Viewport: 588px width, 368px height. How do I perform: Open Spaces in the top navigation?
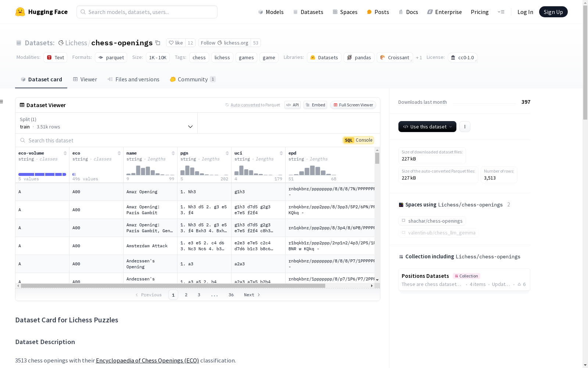pos(345,12)
